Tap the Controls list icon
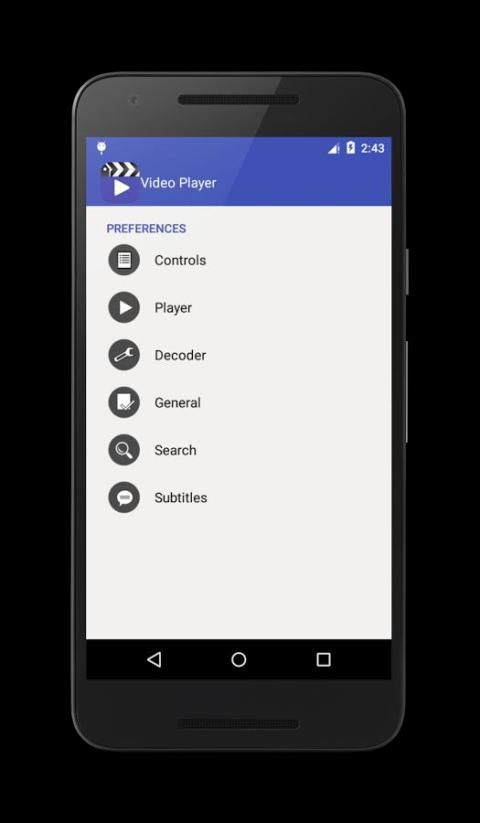 pos(124,260)
